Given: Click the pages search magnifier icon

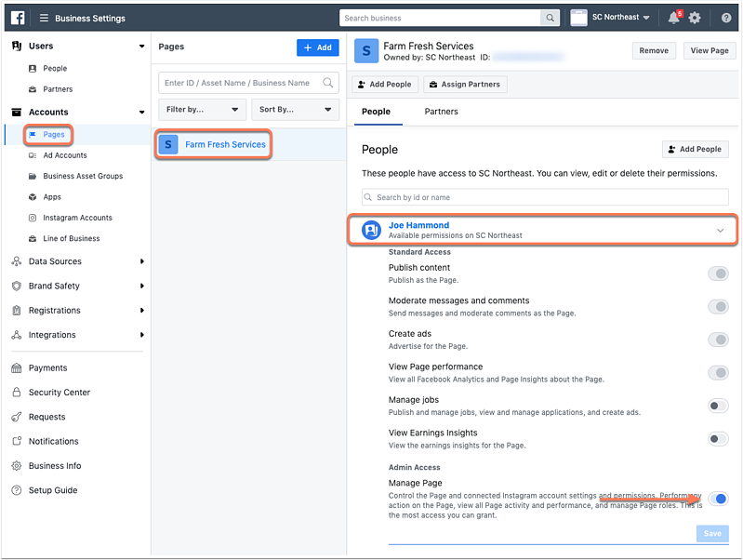Looking at the screenshot, I should click(x=327, y=83).
